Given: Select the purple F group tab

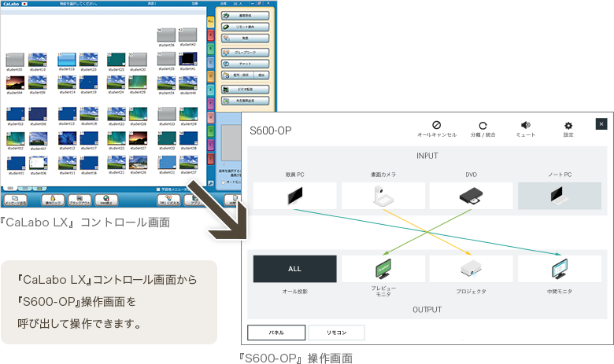Looking at the screenshot, I should (211, 104).
